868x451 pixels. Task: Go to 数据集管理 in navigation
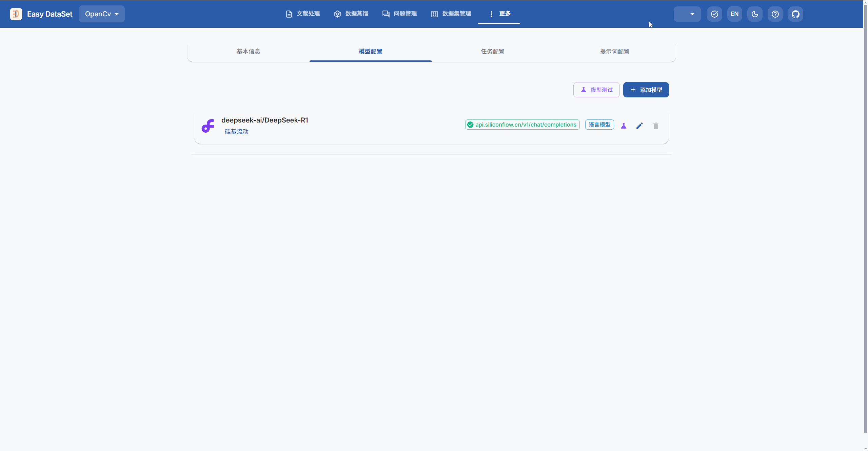tap(451, 14)
